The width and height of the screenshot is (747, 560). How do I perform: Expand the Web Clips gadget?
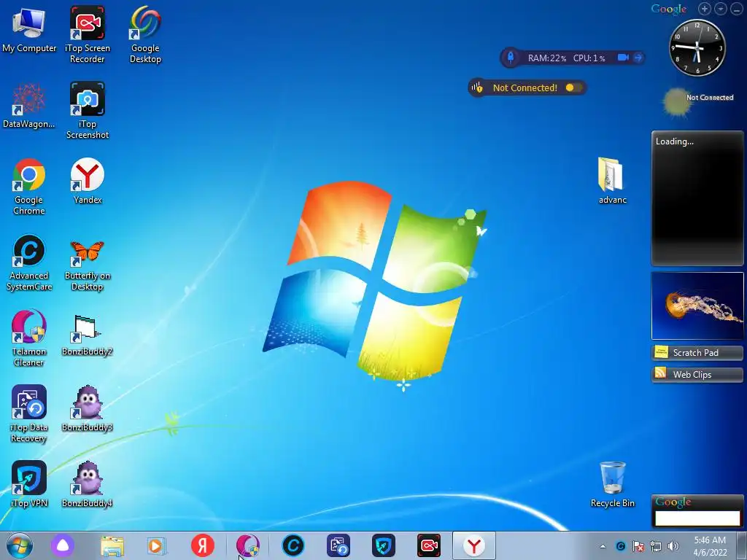click(x=697, y=375)
